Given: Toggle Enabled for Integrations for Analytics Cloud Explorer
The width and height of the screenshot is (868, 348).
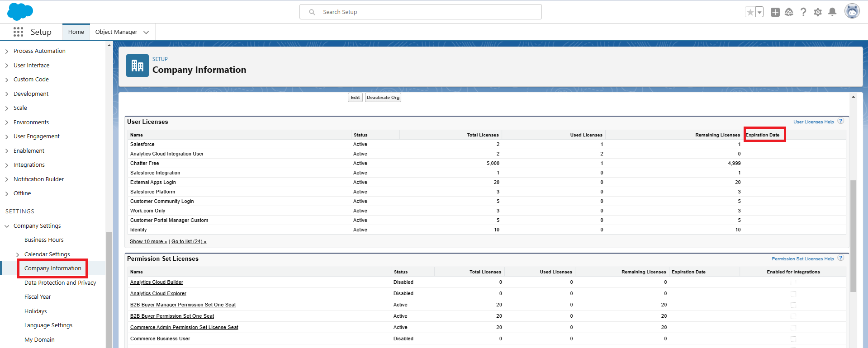Looking at the screenshot, I should coord(793,294).
